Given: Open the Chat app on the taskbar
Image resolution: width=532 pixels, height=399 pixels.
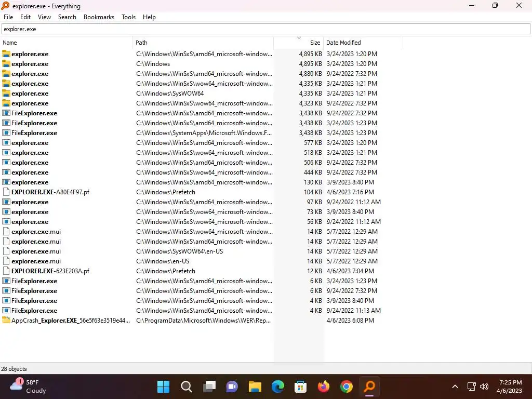Looking at the screenshot, I should click(232, 387).
